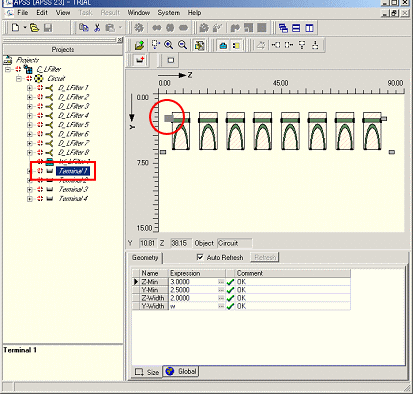Click the Cut scissors toolbar icon
The width and height of the screenshot is (413, 394).
97,28
